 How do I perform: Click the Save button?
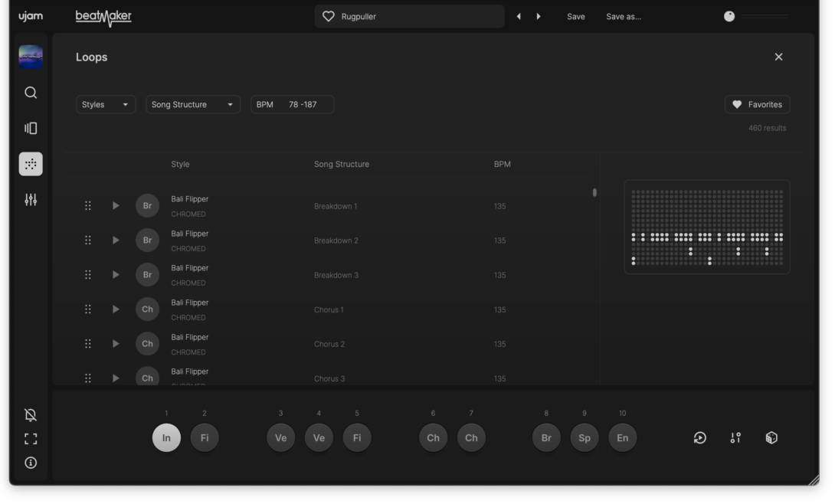point(575,16)
